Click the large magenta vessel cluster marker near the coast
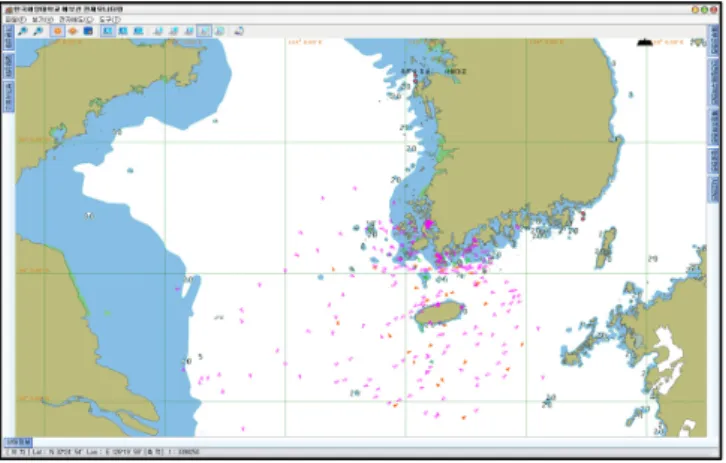 (429, 224)
